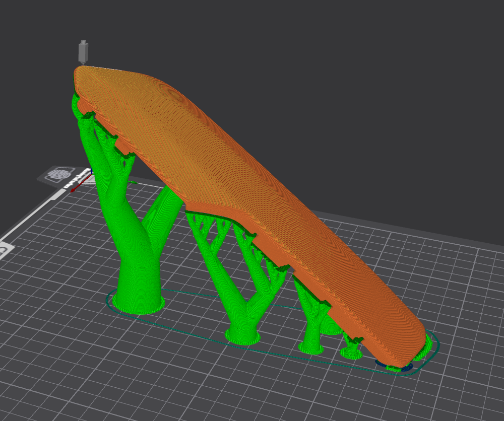Click the gray nozzle toolhead marker
This screenshot has height=421, width=504.
(x=83, y=52)
